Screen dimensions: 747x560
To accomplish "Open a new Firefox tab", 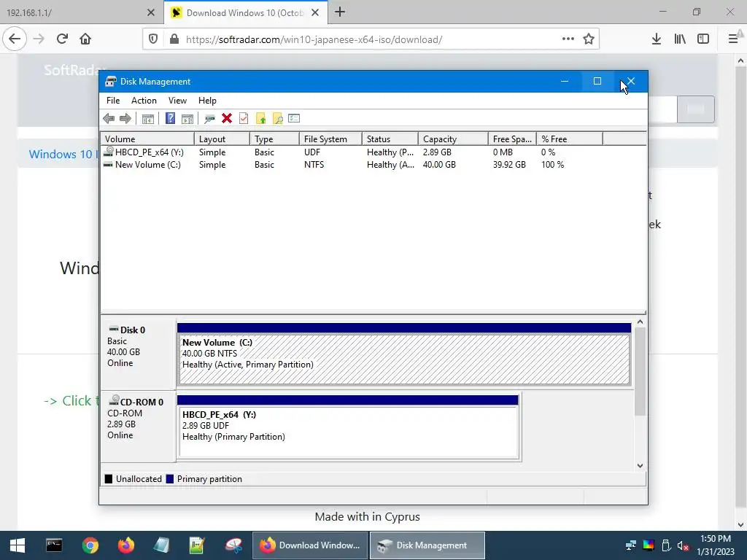I will coord(340,12).
